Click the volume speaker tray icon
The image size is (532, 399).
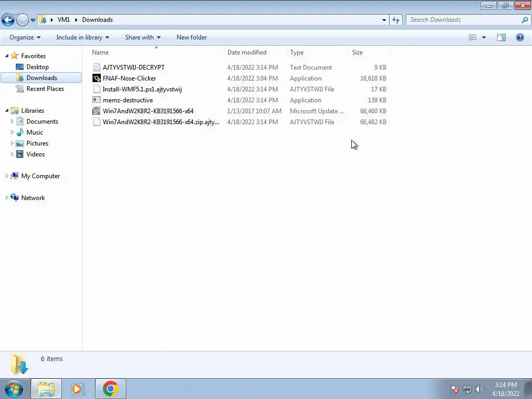[x=479, y=389]
